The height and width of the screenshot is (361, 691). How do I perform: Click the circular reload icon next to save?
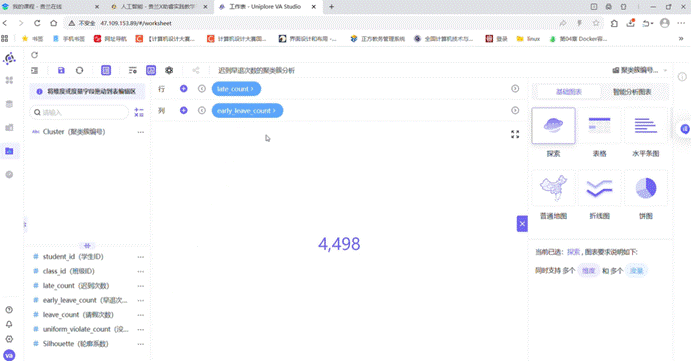[x=79, y=71]
